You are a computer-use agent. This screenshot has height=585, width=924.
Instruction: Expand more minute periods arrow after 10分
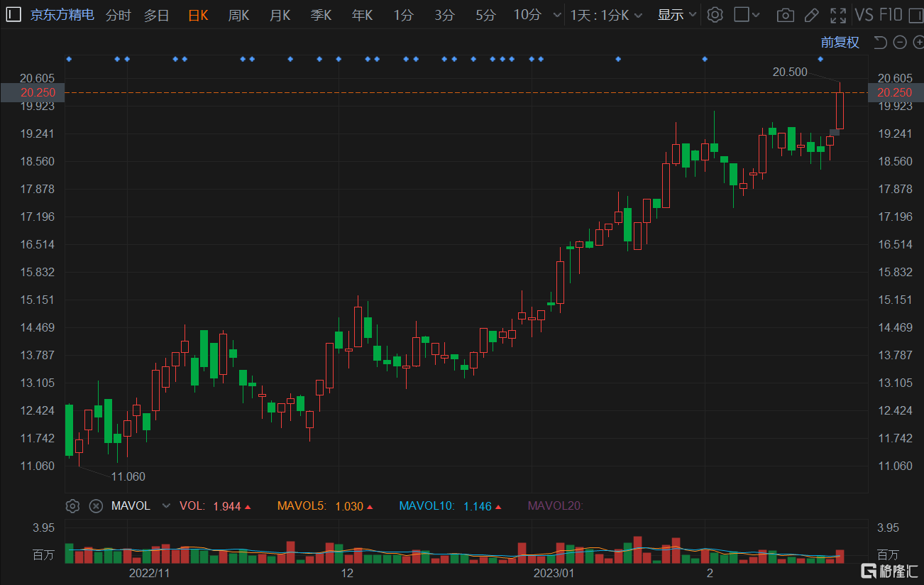click(x=557, y=15)
